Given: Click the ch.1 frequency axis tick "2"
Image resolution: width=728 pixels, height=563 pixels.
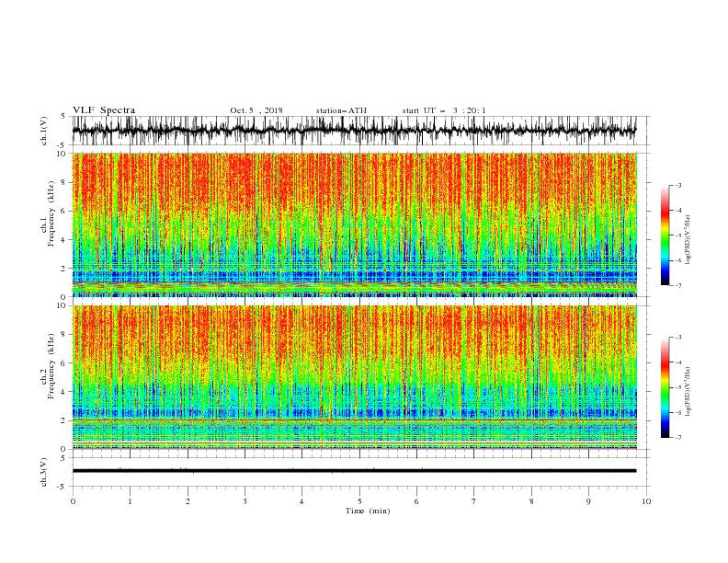Looking at the screenshot, I should (63, 269).
